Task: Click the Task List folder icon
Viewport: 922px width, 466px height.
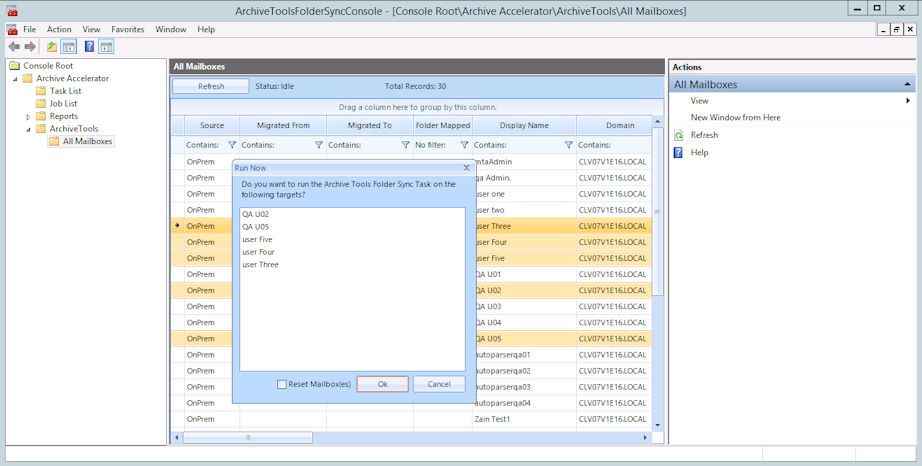Action: point(41,90)
